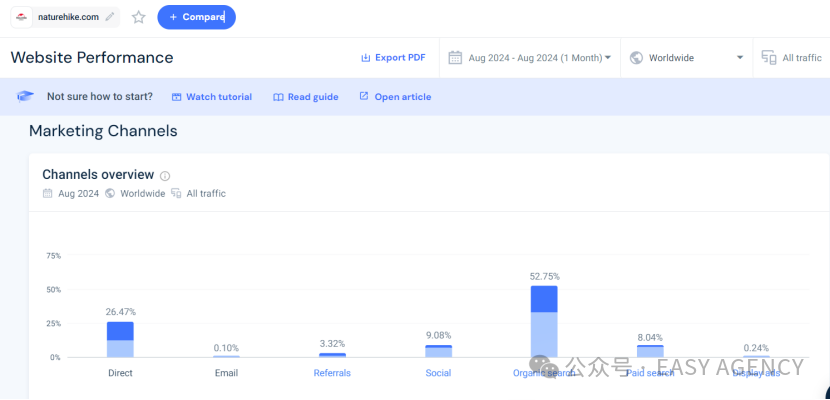The image size is (830, 400).
Task: Click the devices icon under Channels overview
Action: [176, 194]
